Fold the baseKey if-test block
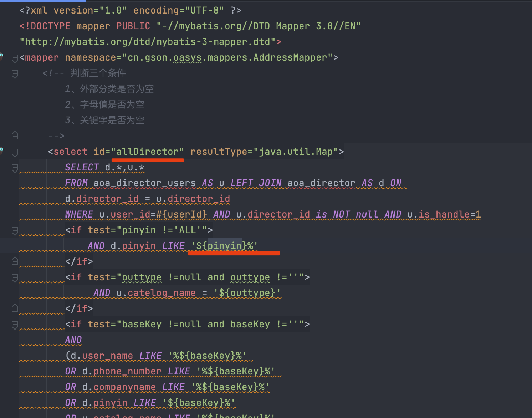The image size is (532, 418). 15,325
